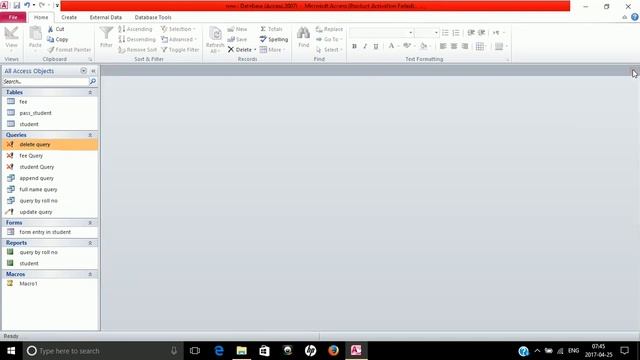
Task: Click Windows taskbar search field
Action: 102,351
